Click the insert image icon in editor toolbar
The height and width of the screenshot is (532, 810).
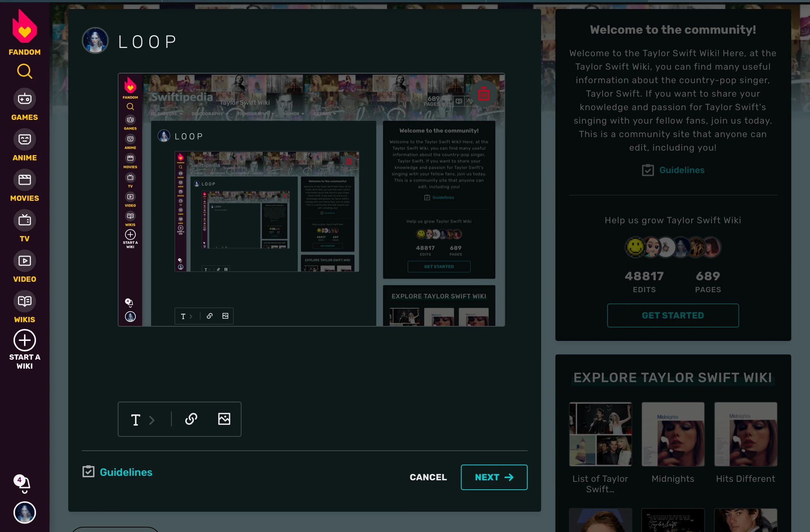(224, 419)
